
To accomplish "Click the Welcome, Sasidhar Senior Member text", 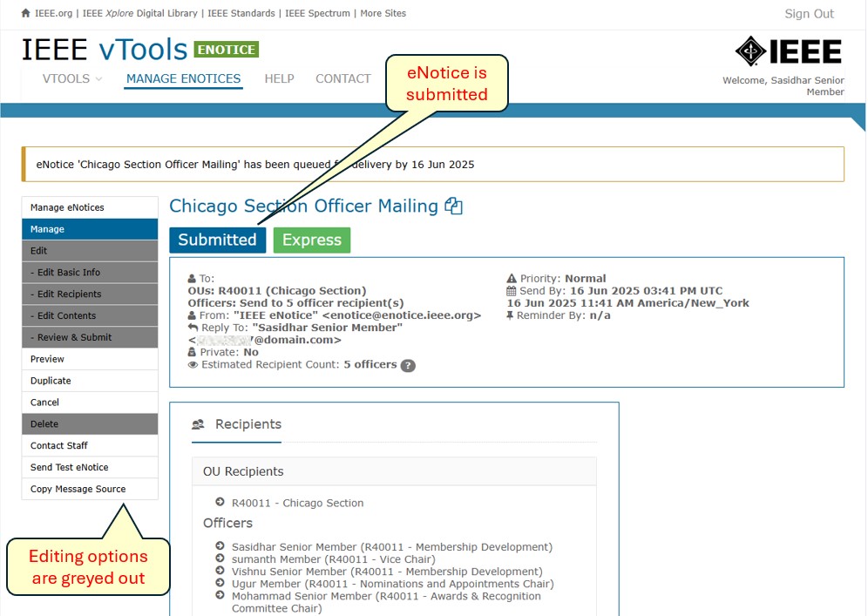I will click(783, 85).
